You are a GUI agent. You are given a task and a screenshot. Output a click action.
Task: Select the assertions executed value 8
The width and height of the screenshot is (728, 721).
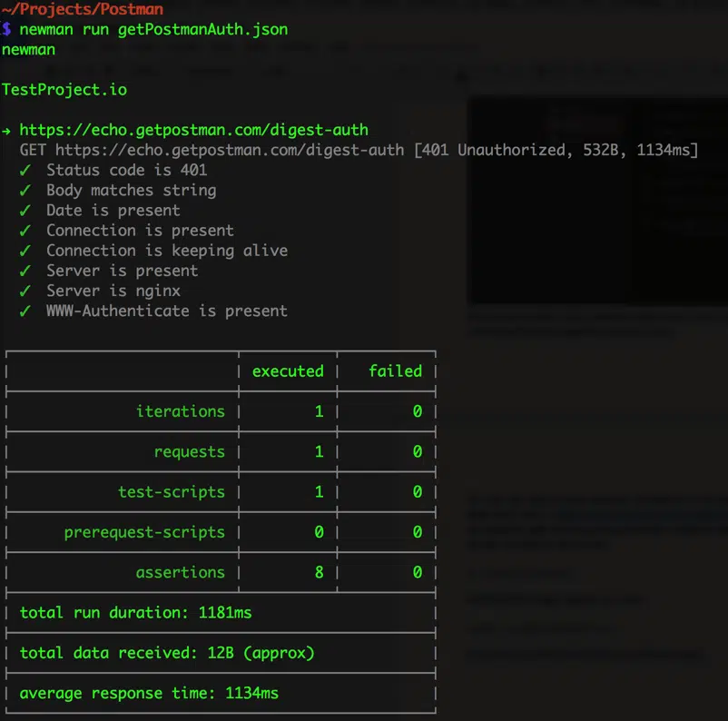click(319, 572)
